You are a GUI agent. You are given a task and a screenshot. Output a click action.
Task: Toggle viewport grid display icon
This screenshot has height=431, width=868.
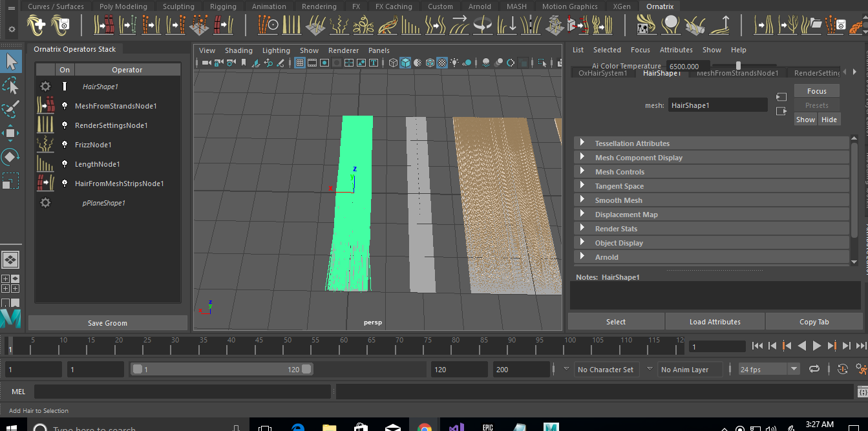(300, 63)
